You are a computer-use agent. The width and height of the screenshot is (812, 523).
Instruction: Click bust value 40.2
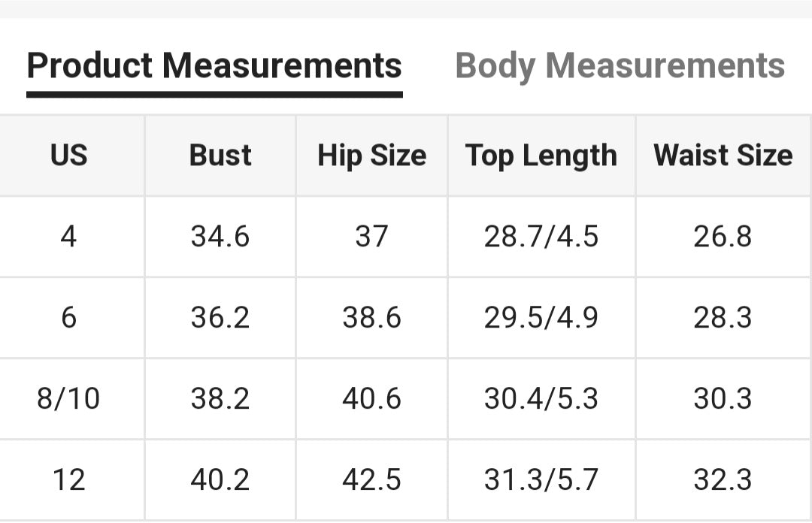click(x=220, y=479)
